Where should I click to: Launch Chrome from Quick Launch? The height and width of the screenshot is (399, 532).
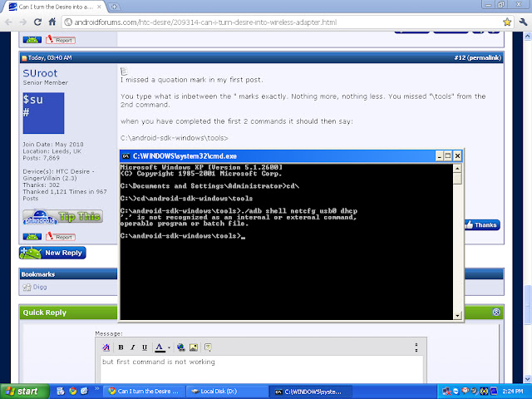[72, 392]
